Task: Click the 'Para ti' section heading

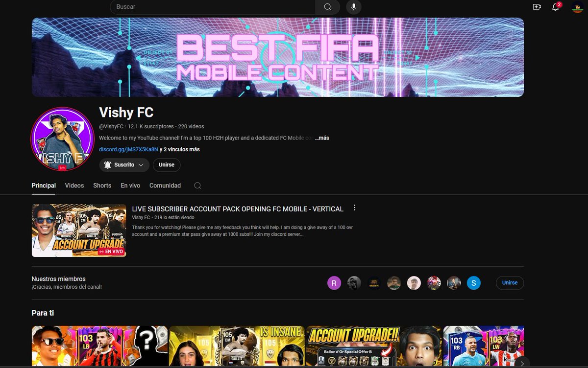Action: tap(43, 313)
